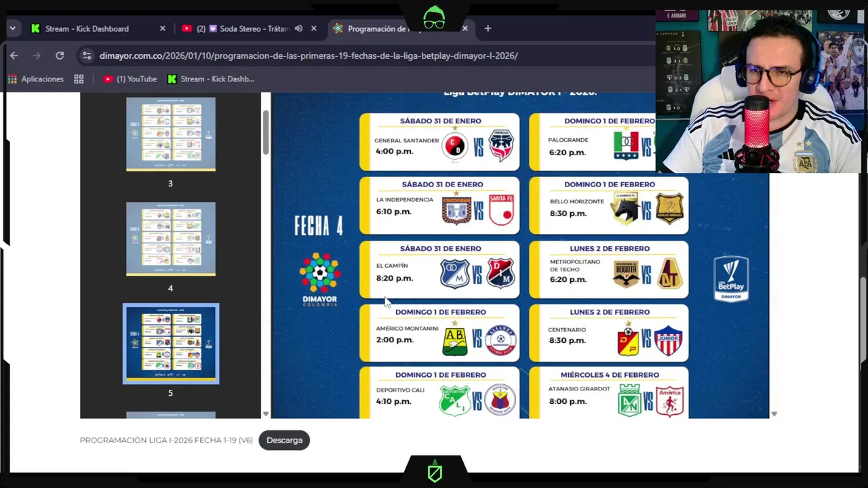Screen dimensions: 868x488
Task: Click the Atlético Bucaramanga AB crest
Action: 454,340
